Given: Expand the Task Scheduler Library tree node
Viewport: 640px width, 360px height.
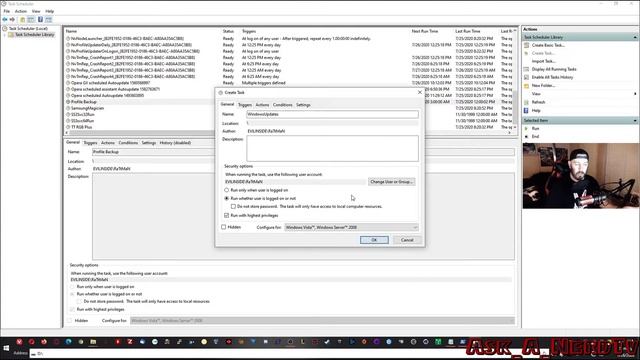Looking at the screenshot, I should point(5,35).
